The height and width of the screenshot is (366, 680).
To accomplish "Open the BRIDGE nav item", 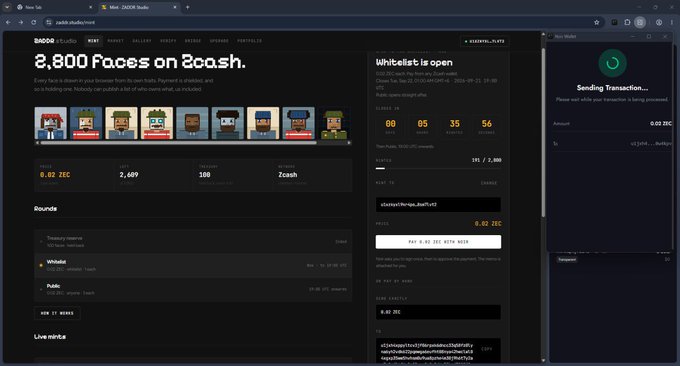I will coord(193,41).
